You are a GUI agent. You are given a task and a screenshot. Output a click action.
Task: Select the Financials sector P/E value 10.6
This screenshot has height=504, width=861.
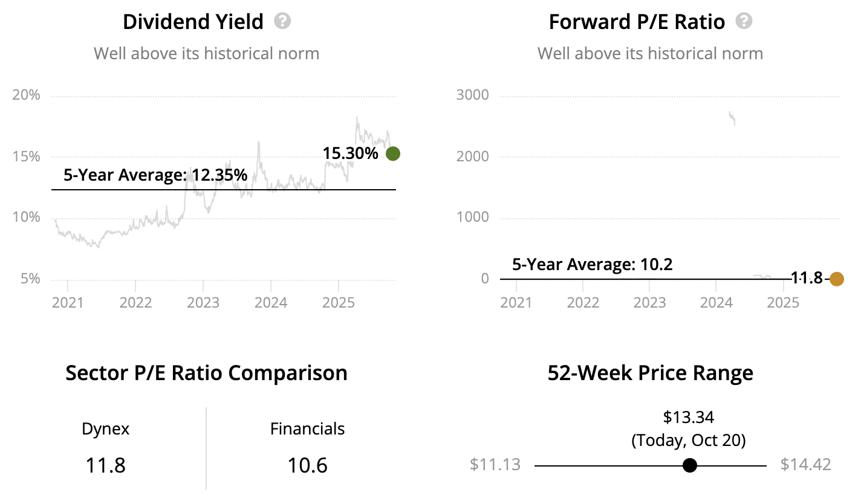[307, 466]
